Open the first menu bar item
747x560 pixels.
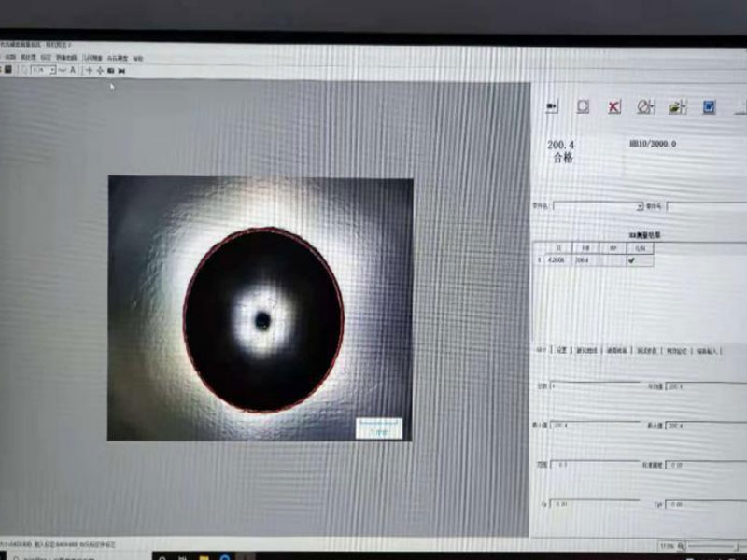tap(10, 57)
